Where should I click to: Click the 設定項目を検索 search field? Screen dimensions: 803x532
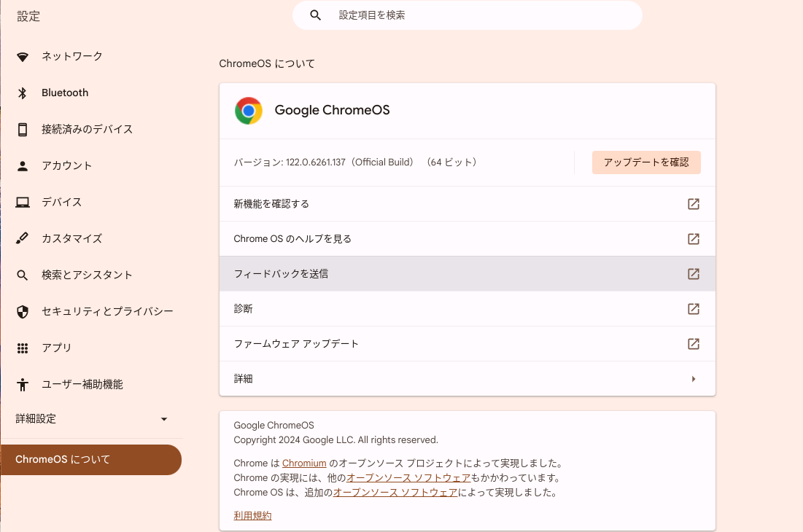467,15
